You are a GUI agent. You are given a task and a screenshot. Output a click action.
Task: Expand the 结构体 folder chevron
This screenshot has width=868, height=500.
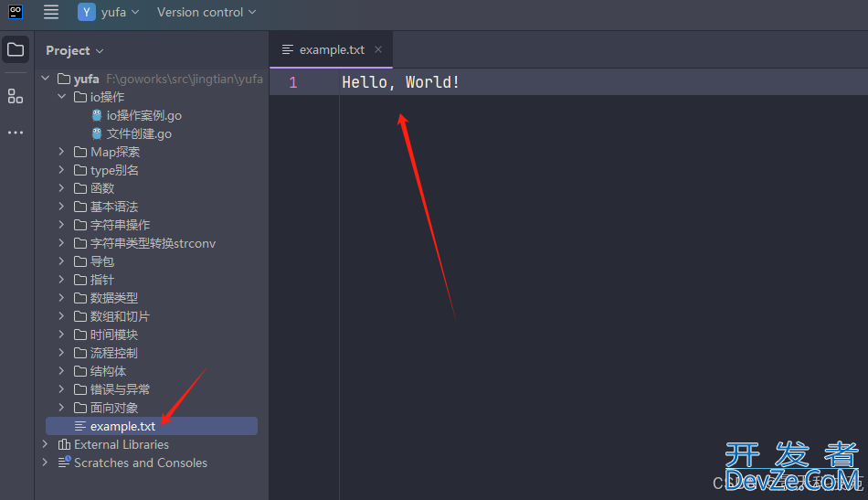point(61,371)
